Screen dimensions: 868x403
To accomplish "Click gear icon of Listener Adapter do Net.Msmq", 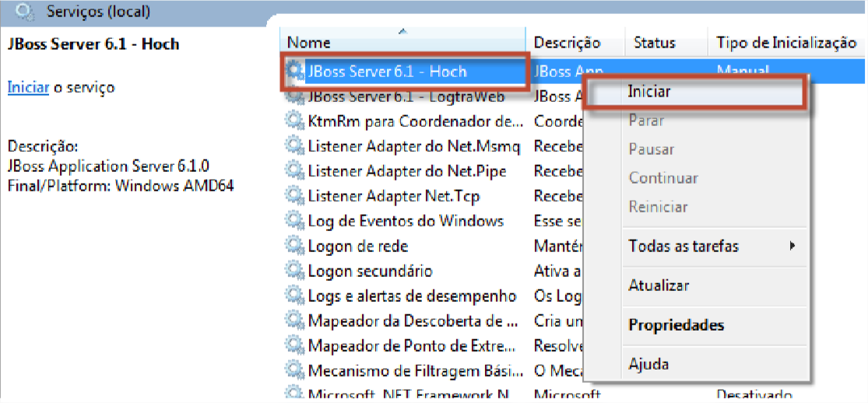I will [294, 147].
